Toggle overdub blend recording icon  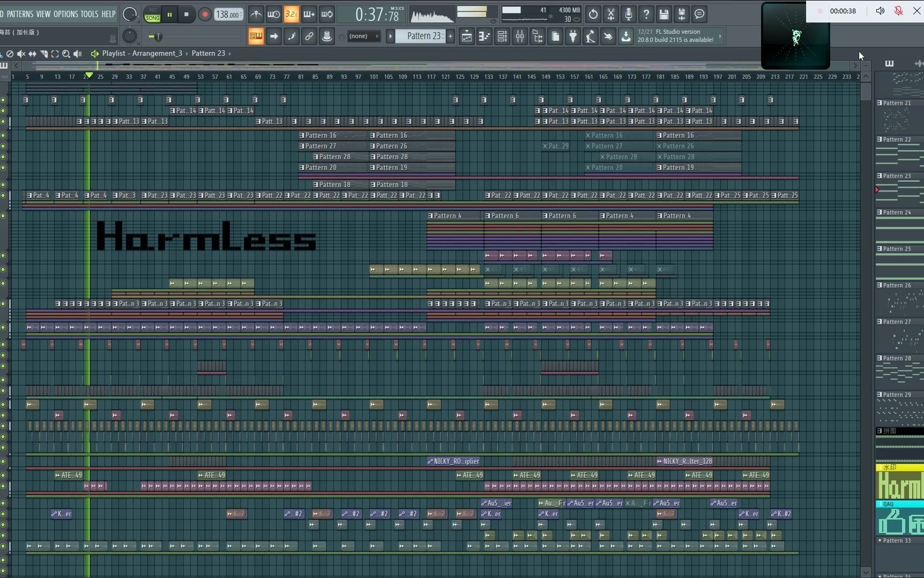(x=309, y=14)
